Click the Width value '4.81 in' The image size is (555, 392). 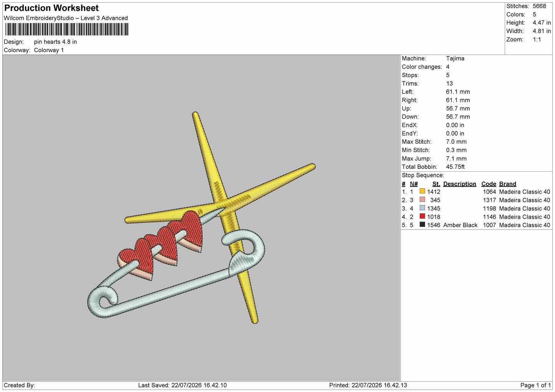[x=542, y=31]
